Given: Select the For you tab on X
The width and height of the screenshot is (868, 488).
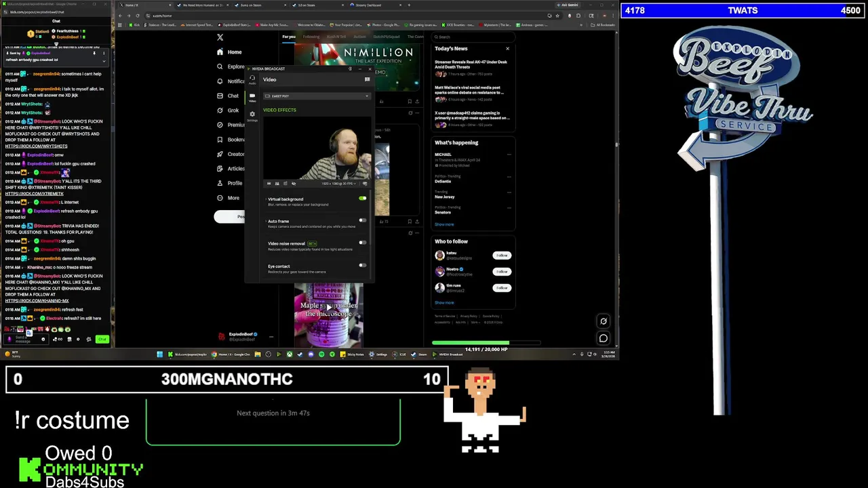Looking at the screenshot, I should coord(289,37).
